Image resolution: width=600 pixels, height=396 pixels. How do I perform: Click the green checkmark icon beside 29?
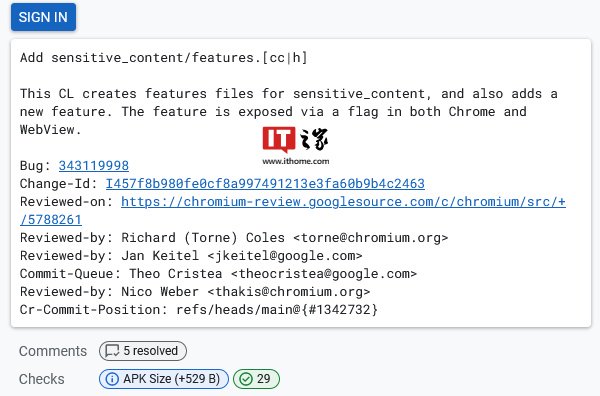(246, 379)
